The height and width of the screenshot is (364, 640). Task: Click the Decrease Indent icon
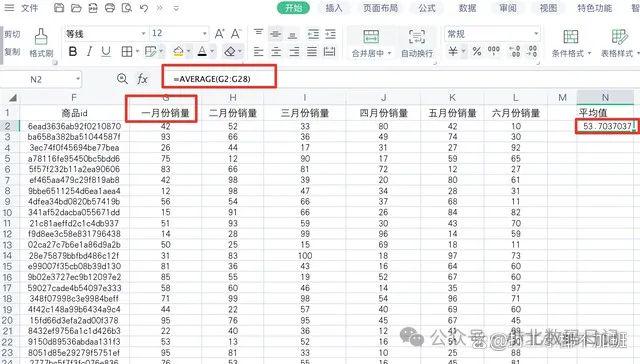(313, 34)
